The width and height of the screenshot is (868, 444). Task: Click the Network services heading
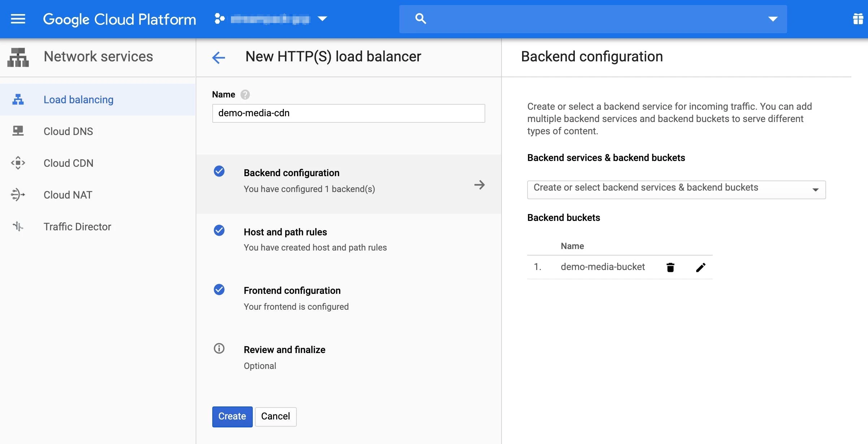coord(98,57)
